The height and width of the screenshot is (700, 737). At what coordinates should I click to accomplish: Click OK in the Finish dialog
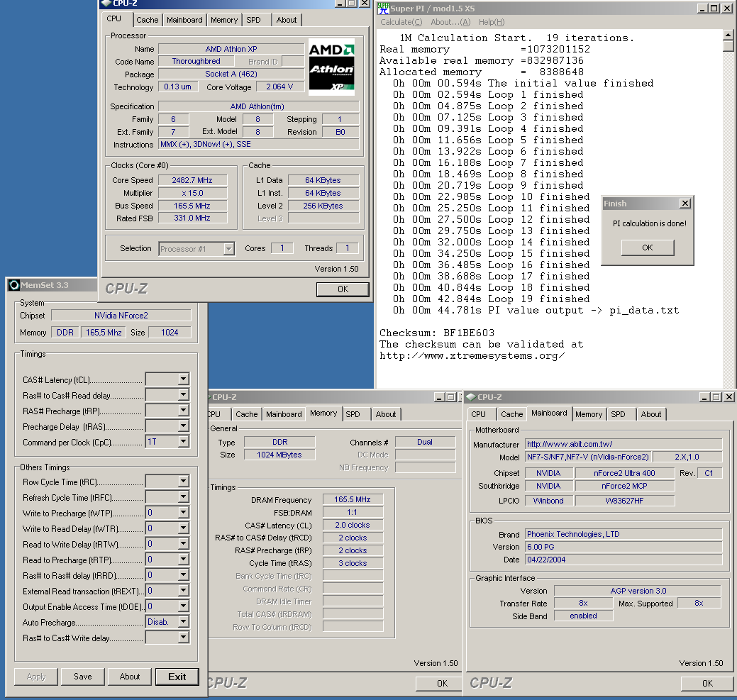[647, 248]
